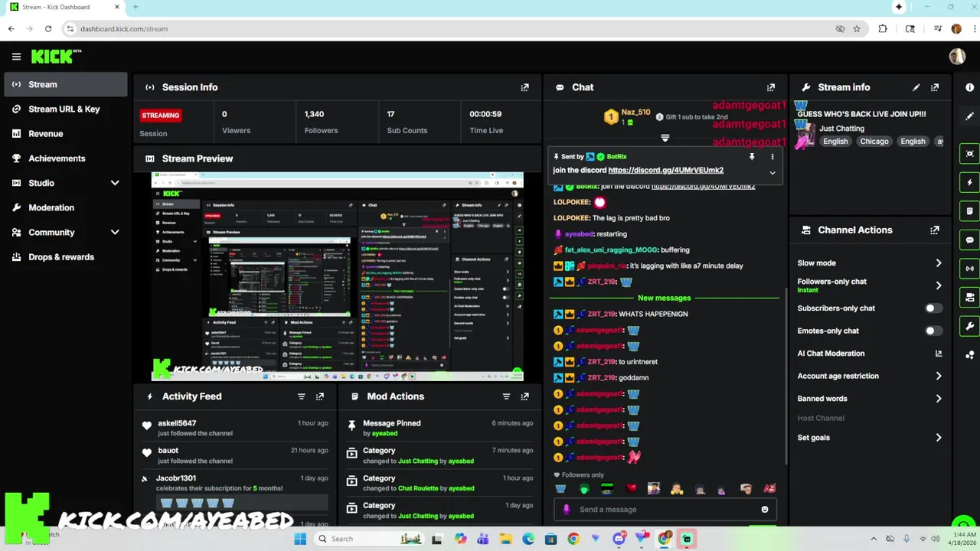Open Slow mode settings arrow
The image size is (980, 551).
click(939, 263)
